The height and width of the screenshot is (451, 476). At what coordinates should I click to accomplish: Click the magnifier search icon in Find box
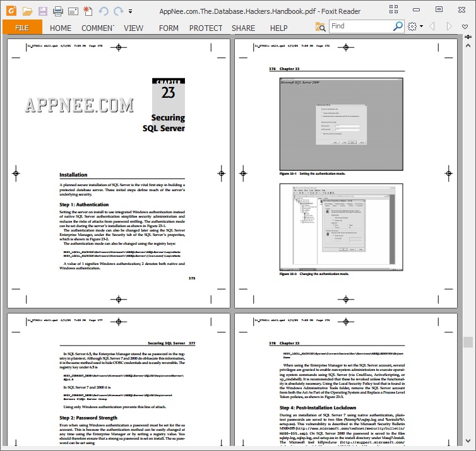398,26
